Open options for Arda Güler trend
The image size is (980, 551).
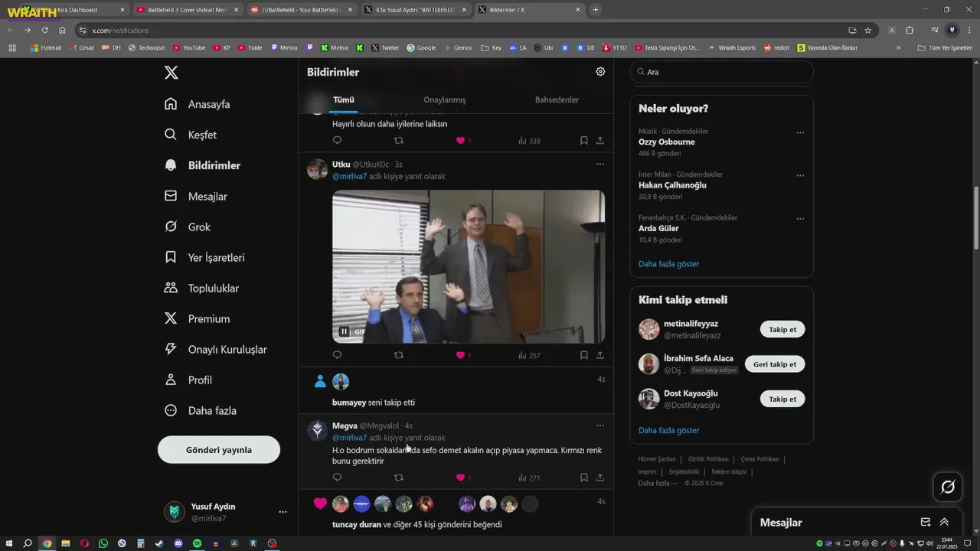tap(800, 218)
